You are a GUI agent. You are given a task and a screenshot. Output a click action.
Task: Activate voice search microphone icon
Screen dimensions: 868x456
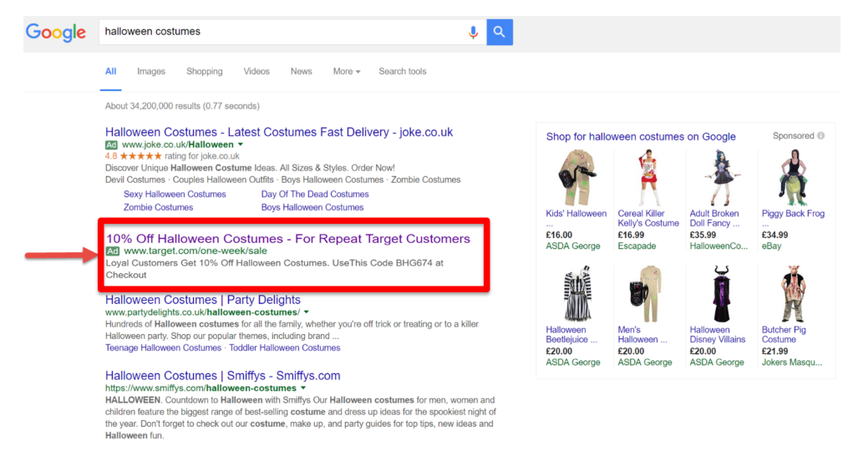tap(473, 32)
